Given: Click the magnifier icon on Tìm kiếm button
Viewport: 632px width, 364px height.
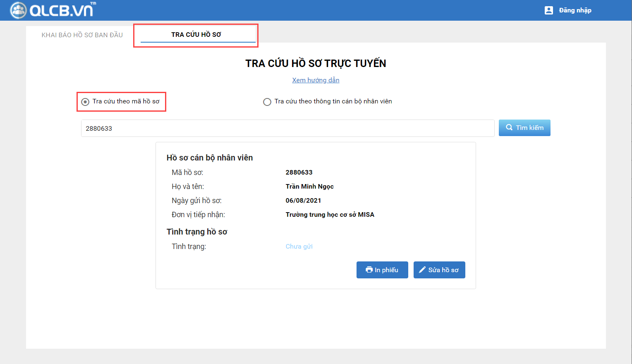Looking at the screenshot, I should coord(509,127).
